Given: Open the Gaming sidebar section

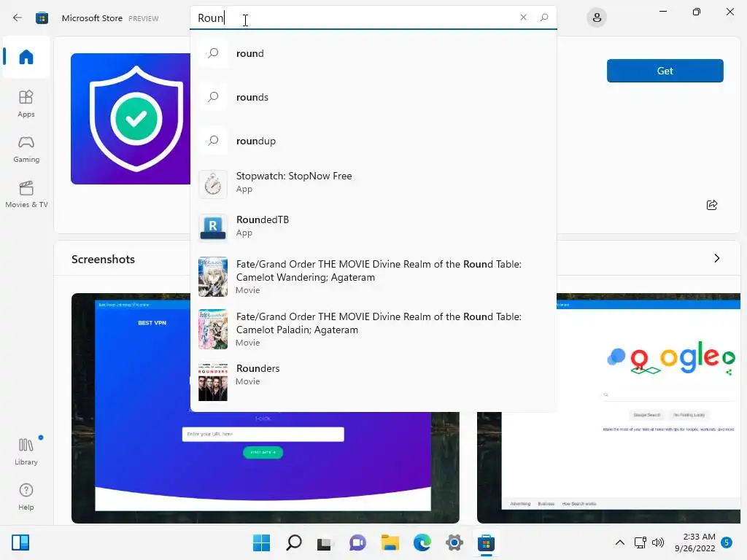Looking at the screenshot, I should [x=26, y=149].
